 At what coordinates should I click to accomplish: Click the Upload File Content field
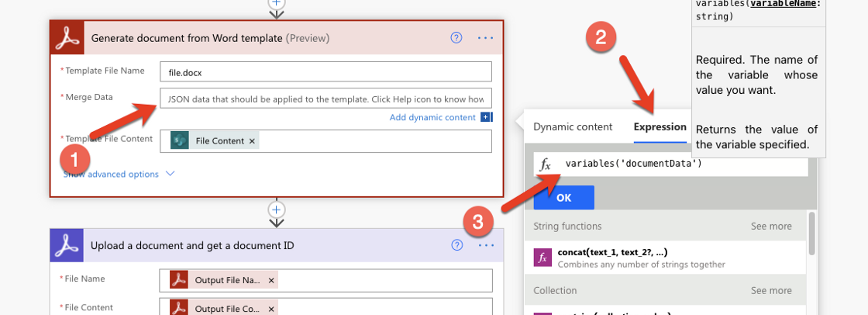coord(326,306)
